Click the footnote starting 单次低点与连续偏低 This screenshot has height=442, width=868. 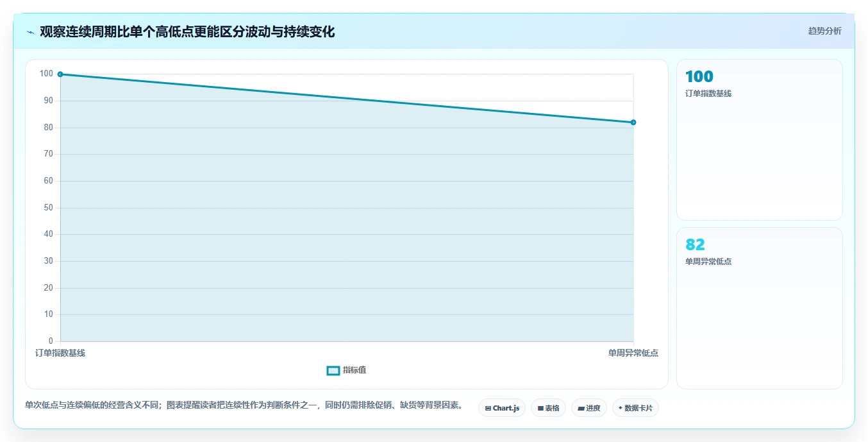pos(244,405)
